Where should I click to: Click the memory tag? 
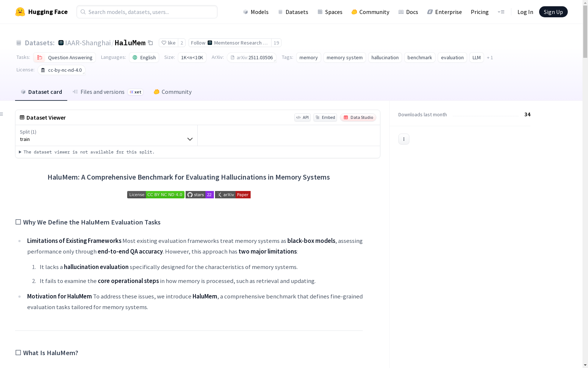pyautogui.click(x=309, y=57)
